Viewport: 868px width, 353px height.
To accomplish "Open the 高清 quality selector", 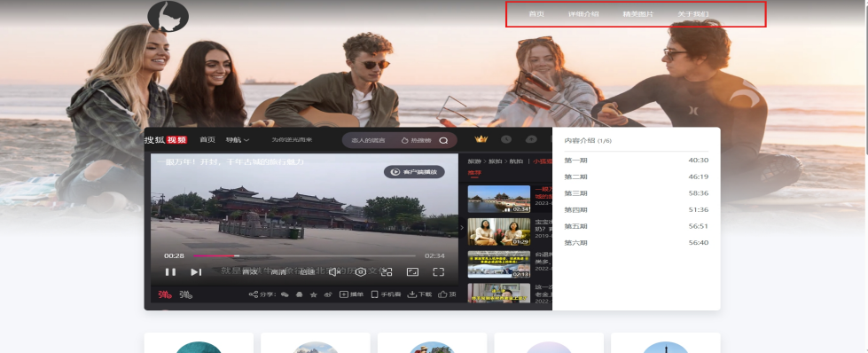I will [278, 272].
